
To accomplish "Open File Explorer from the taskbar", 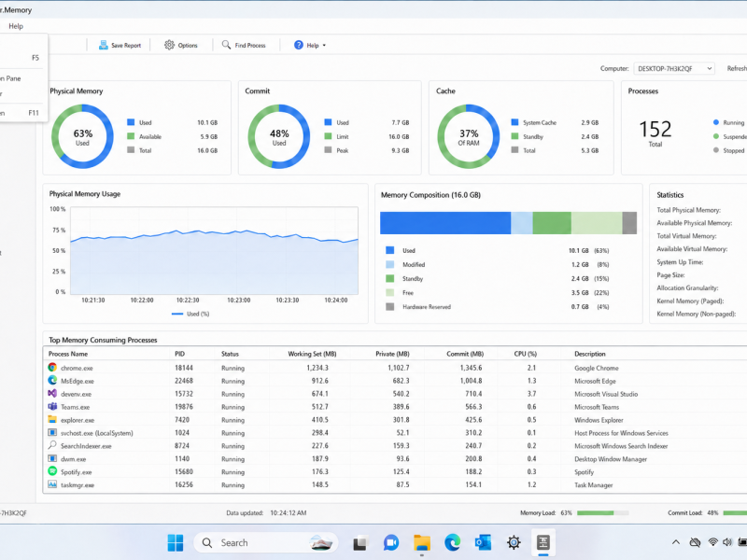I will (422, 542).
